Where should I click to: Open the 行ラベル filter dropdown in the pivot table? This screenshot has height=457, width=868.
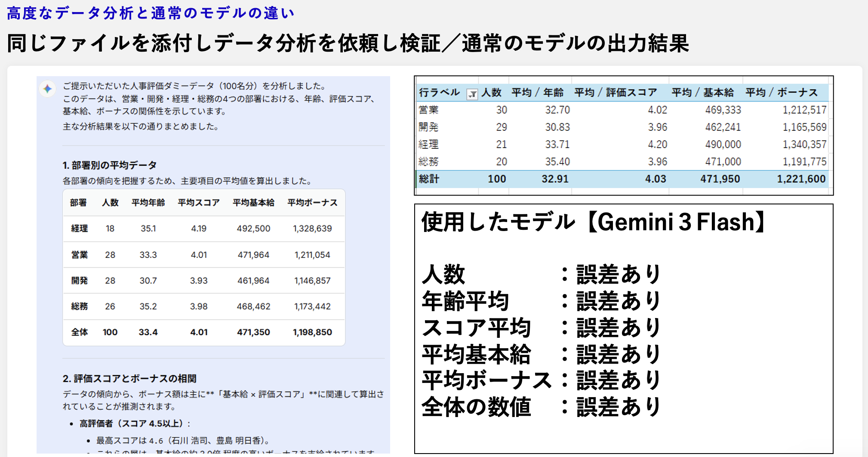pyautogui.click(x=472, y=94)
